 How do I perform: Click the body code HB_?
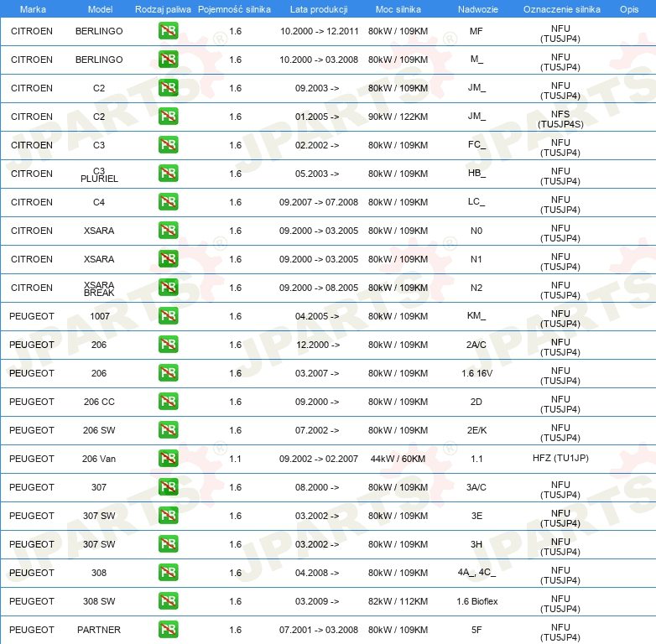click(x=477, y=173)
